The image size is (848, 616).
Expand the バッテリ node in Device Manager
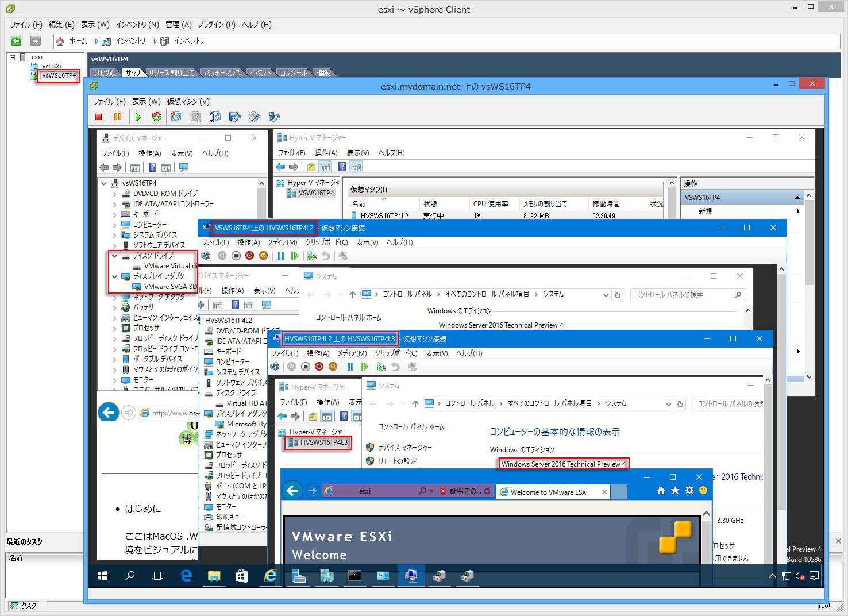[114, 307]
